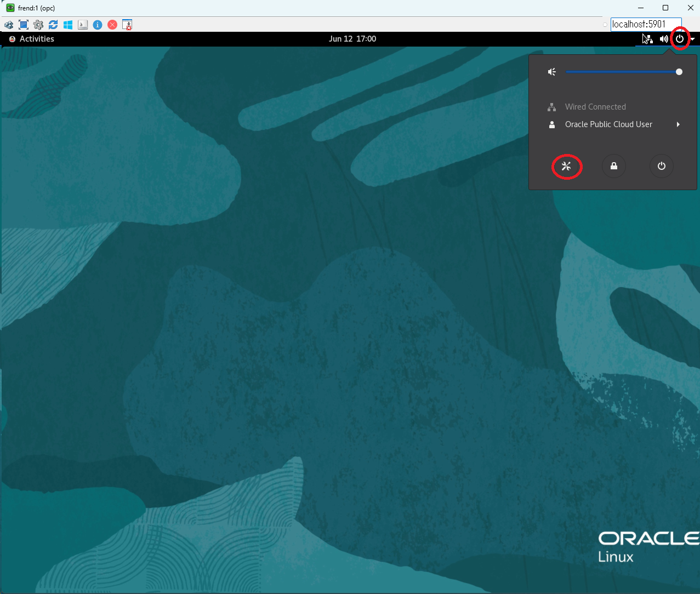The height and width of the screenshot is (594, 700).
Task: Open Settings via the wrench and screwdriver button
Action: pyautogui.click(x=566, y=166)
